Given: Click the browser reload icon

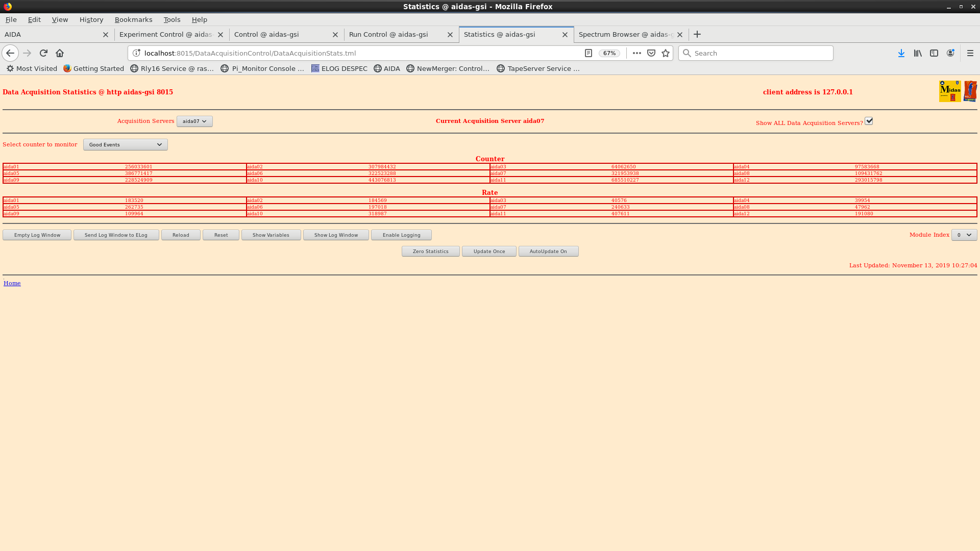Looking at the screenshot, I should click(43, 53).
